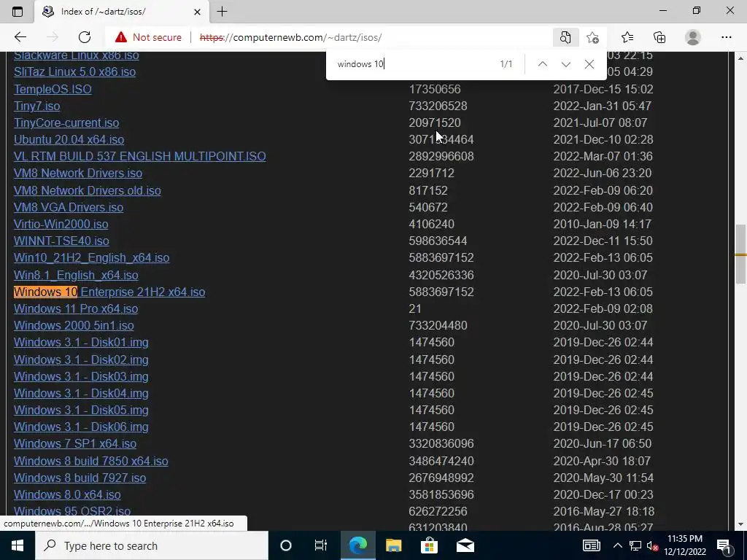This screenshot has width=747, height=560.
Task: Show hidden tray icons chevron
Action: click(617, 545)
